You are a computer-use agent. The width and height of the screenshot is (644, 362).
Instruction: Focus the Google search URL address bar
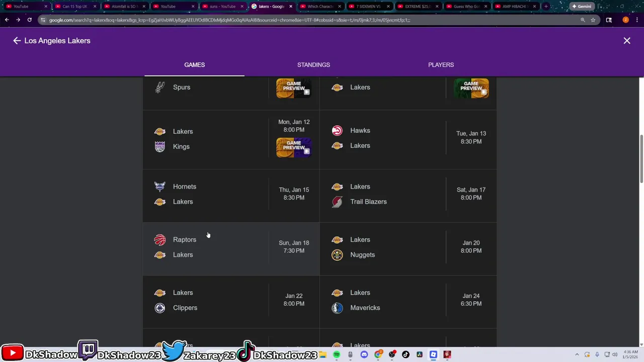(x=312, y=20)
